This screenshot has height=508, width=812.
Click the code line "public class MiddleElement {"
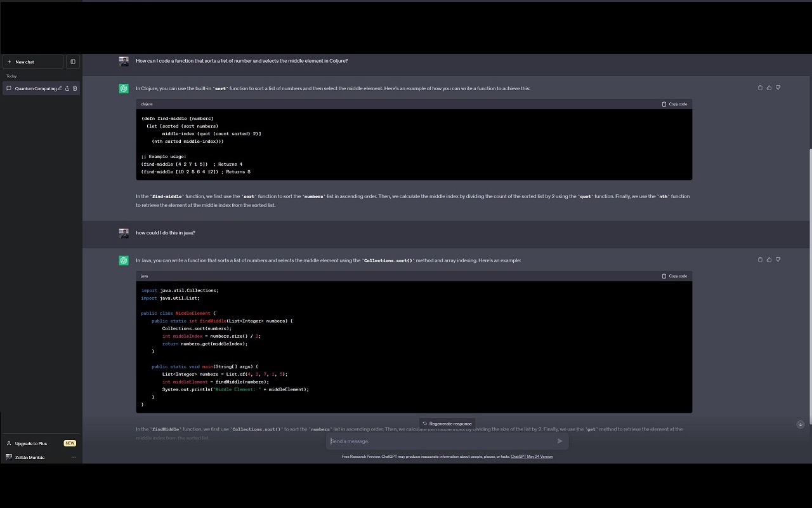(x=178, y=313)
